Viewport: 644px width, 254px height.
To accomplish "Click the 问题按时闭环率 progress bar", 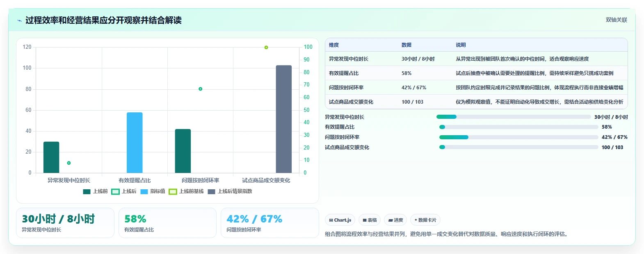I will (x=519, y=137).
